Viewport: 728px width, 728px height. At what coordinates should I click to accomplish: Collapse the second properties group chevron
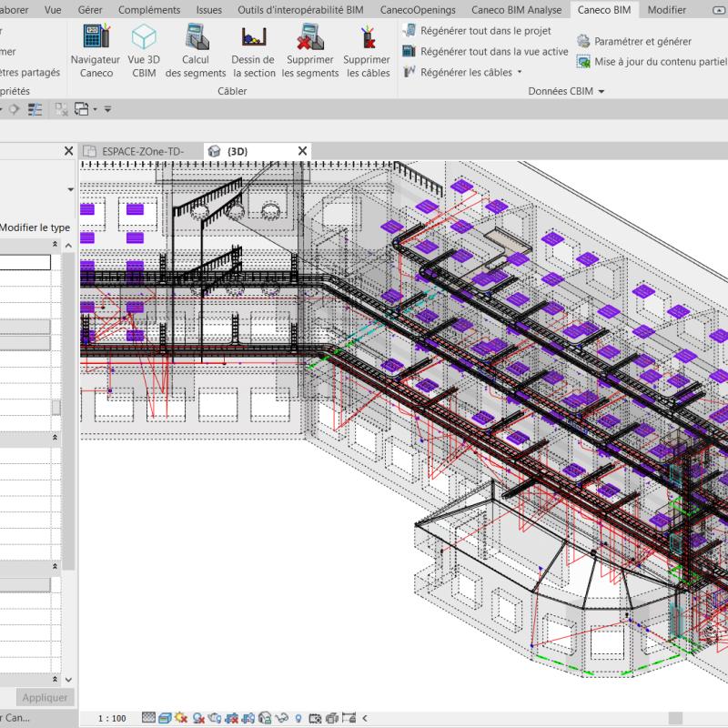coord(55,438)
